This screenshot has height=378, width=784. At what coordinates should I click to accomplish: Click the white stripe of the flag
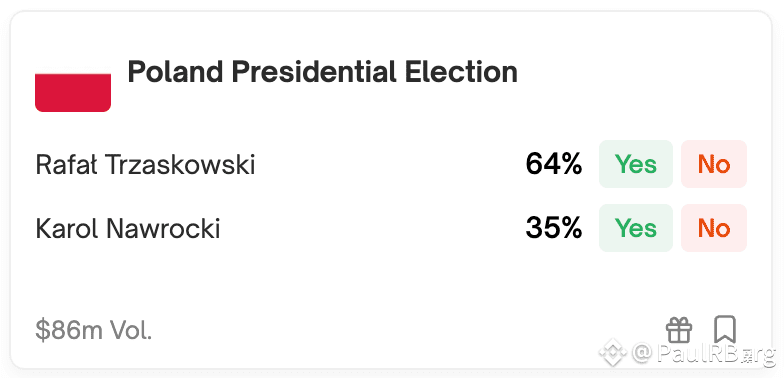(x=72, y=55)
